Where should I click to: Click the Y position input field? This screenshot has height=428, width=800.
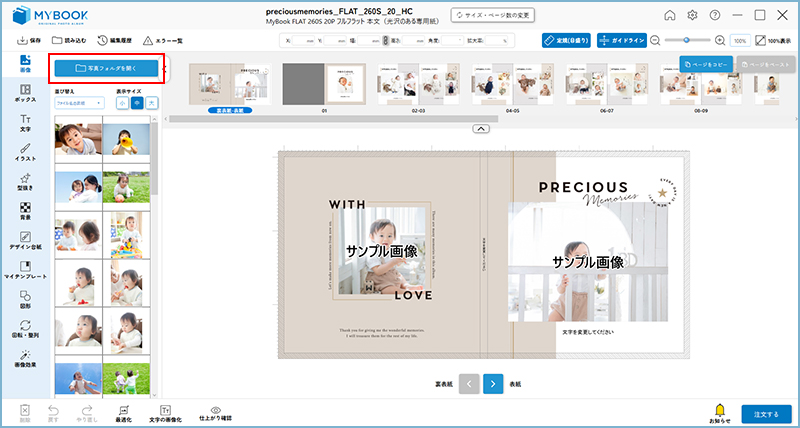(x=335, y=40)
